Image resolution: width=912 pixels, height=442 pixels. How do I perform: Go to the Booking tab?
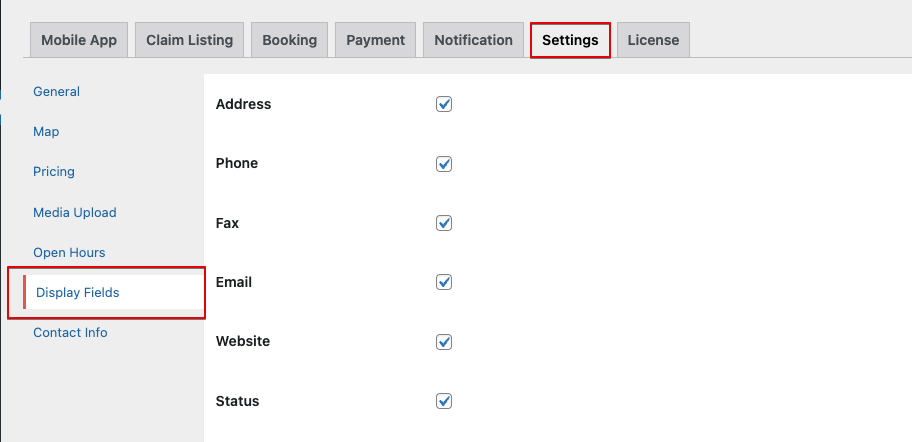[x=290, y=40]
